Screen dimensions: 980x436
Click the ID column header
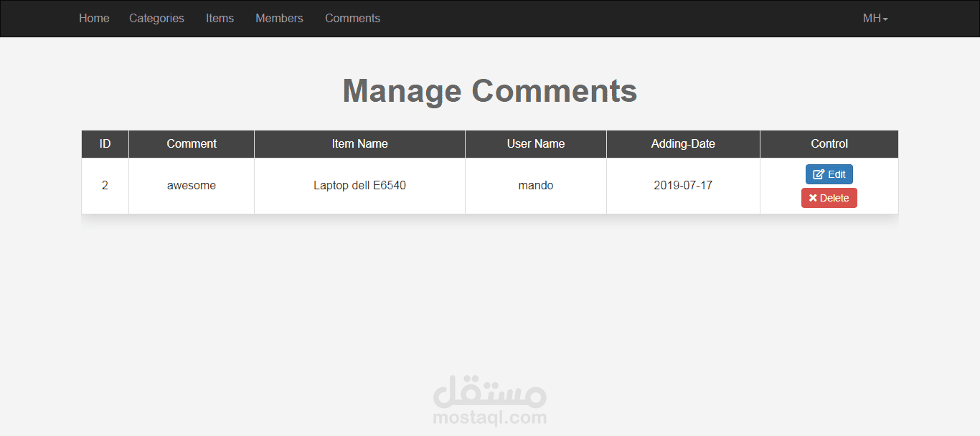point(105,144)
